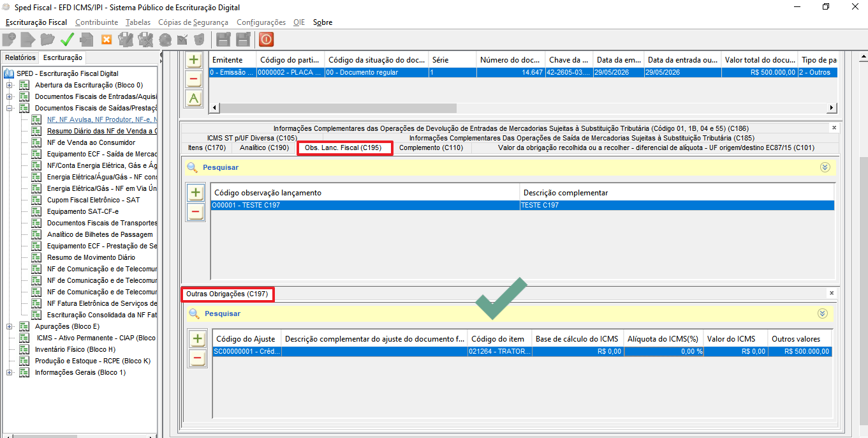868x438 pixels.
Task: Open Resumo de Movimento Diário tree item
Action: click(91, 257)
